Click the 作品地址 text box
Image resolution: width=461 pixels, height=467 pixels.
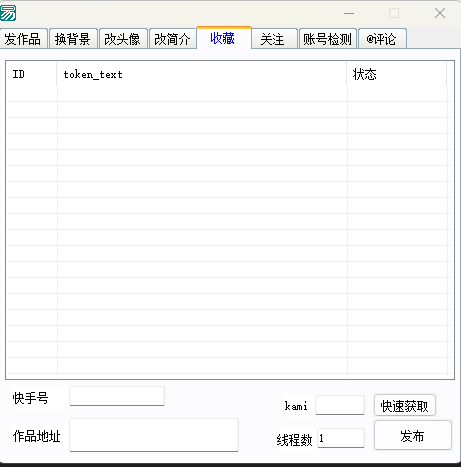click(154, 435)
